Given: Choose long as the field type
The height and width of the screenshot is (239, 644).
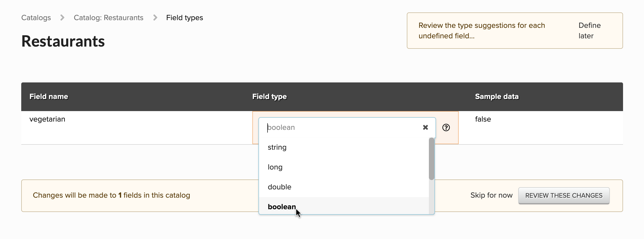Looking at the screenshot, I should pos(275,167).
